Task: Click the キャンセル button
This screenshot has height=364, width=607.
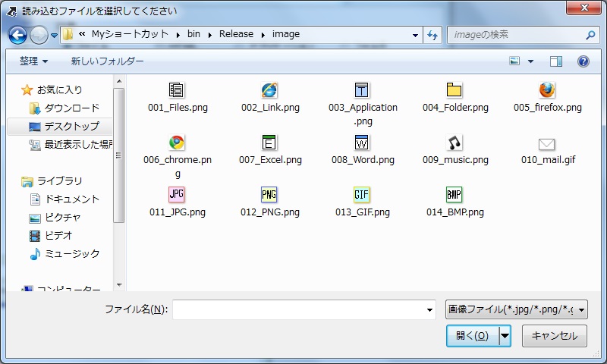Action: pos(555,336)
